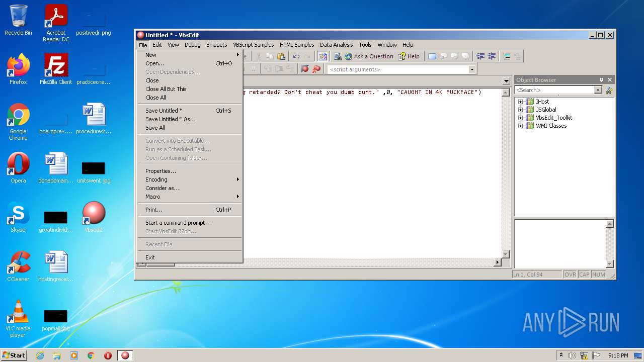Click the Undo arrow icon
Viewport: 644px width, 362px height.
click(296, 56)
